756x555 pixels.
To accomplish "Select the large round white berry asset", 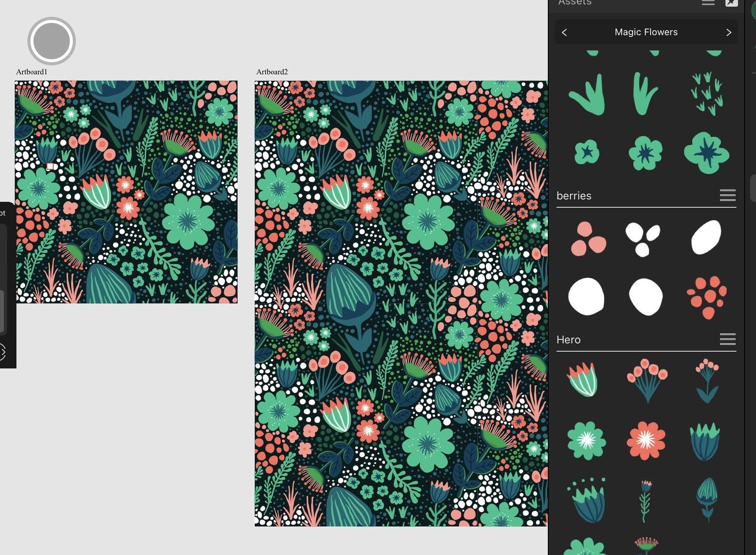I will [x=586, y=296].
